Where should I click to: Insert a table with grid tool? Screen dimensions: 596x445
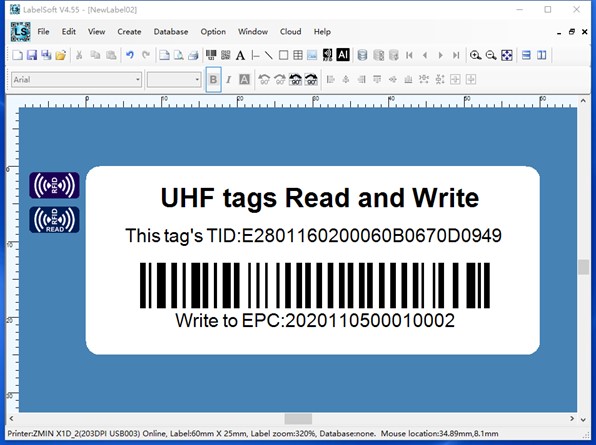tap(298, 55)
